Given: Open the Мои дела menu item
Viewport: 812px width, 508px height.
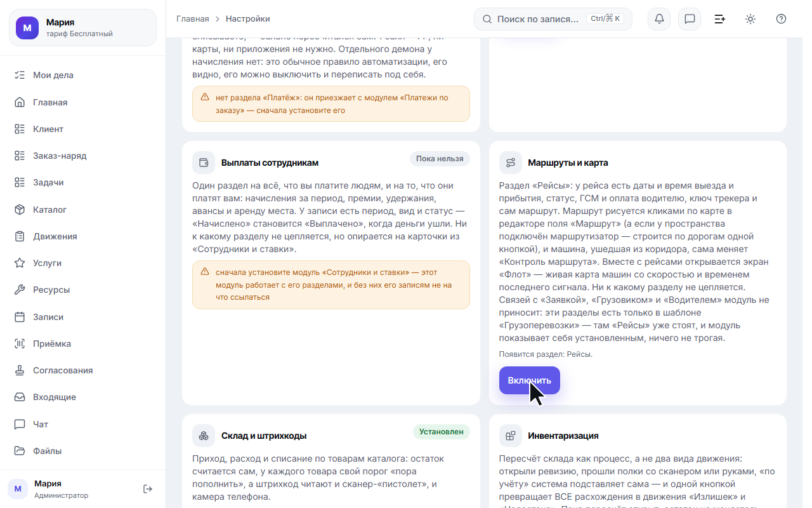Looking at the screenshot, I should click(82, 75).
